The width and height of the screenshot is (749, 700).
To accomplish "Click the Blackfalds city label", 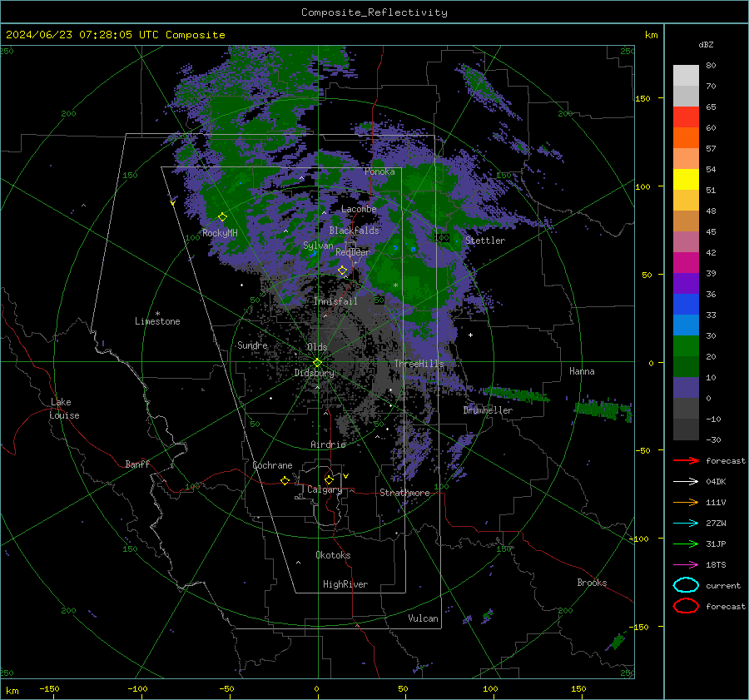I will pos(354,231).
